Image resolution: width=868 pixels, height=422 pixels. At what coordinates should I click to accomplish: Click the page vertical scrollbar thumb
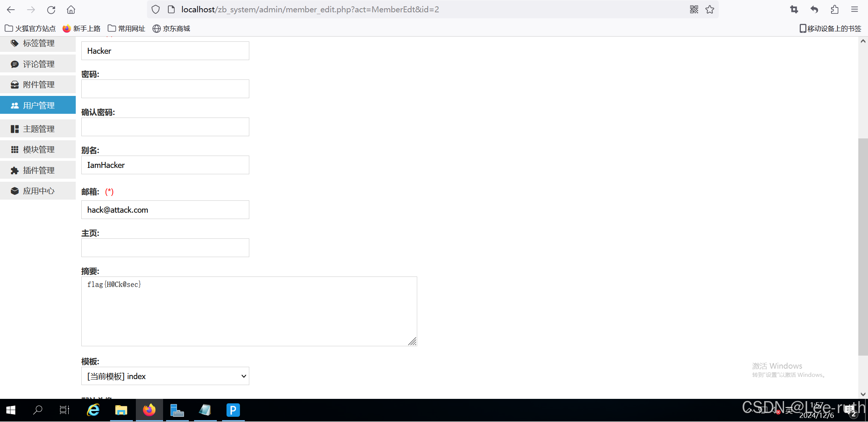point(863,246)
